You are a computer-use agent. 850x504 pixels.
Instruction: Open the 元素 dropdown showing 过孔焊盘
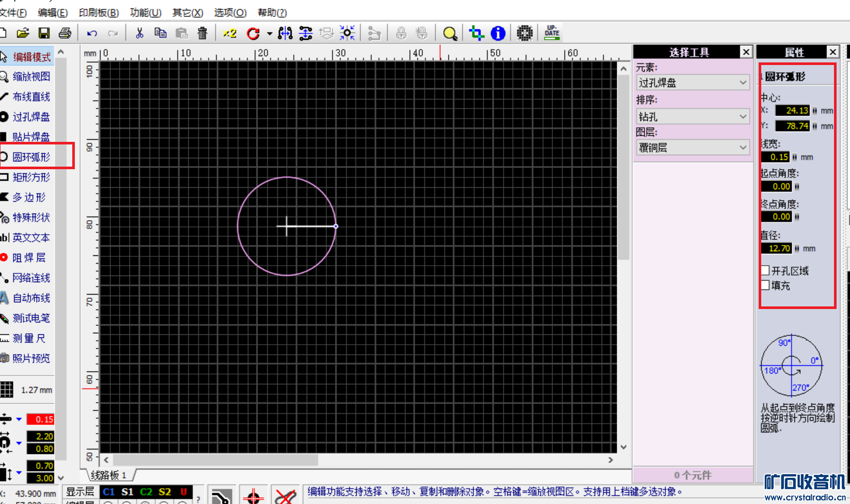(x=693, y=83)
